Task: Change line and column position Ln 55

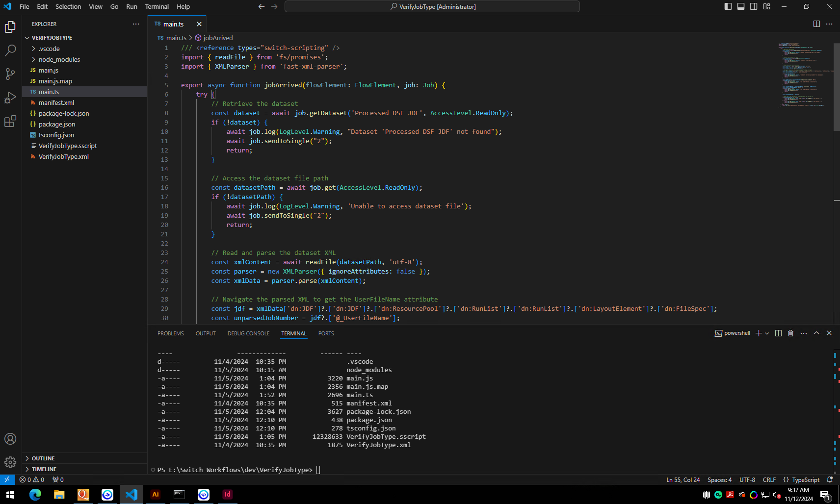Action: pyautogui.click(x=683, y=480)
